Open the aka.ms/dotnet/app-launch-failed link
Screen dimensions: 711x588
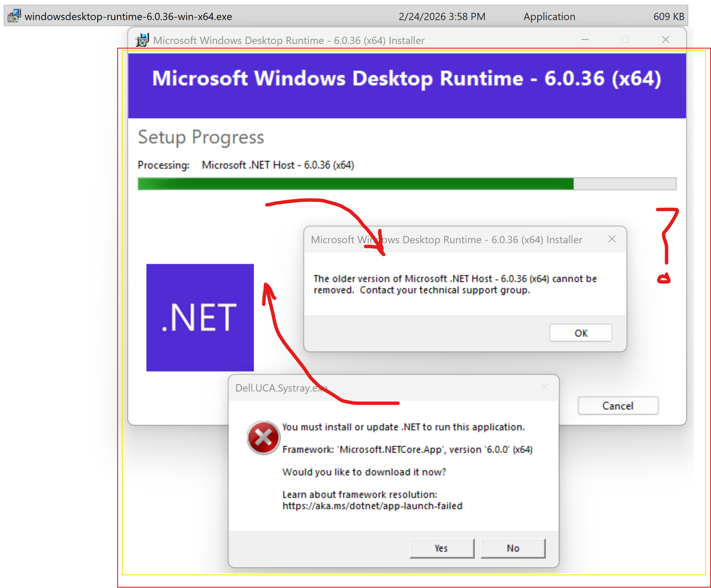372,506
